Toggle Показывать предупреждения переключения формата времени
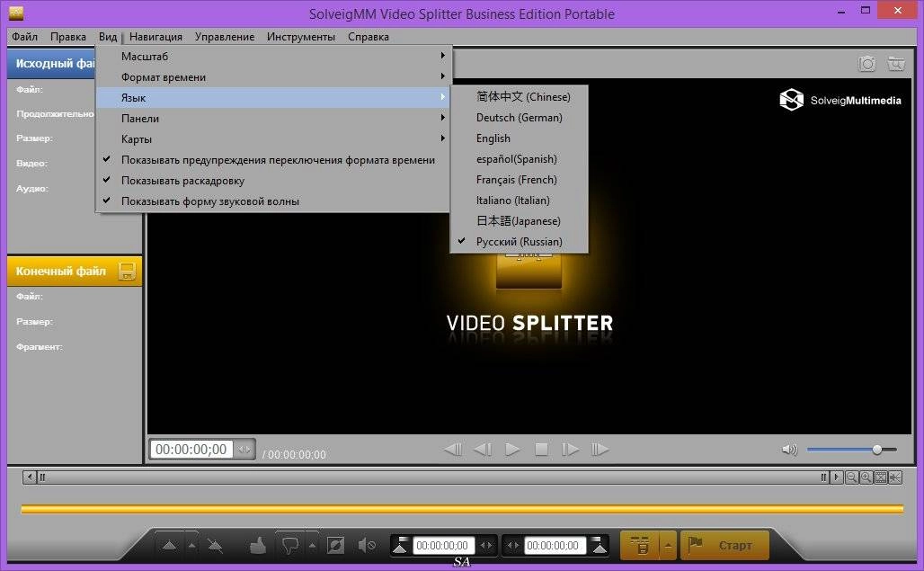The image size is (924, 571). [x=272, y=160]
